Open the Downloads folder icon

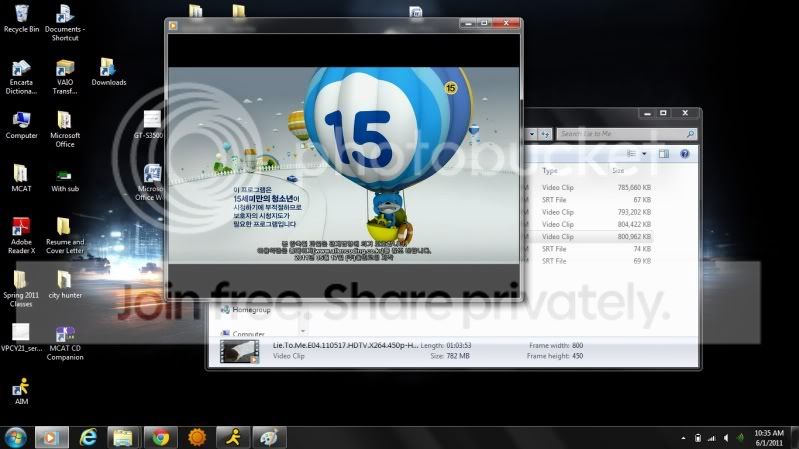click(x=109, y=72)
